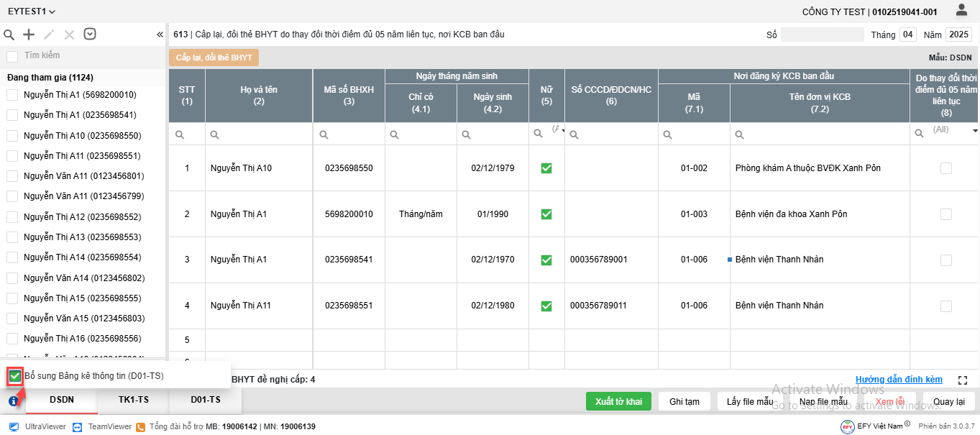
Task: Click the green Xuất tờ khai button
Action: point(618,401)
